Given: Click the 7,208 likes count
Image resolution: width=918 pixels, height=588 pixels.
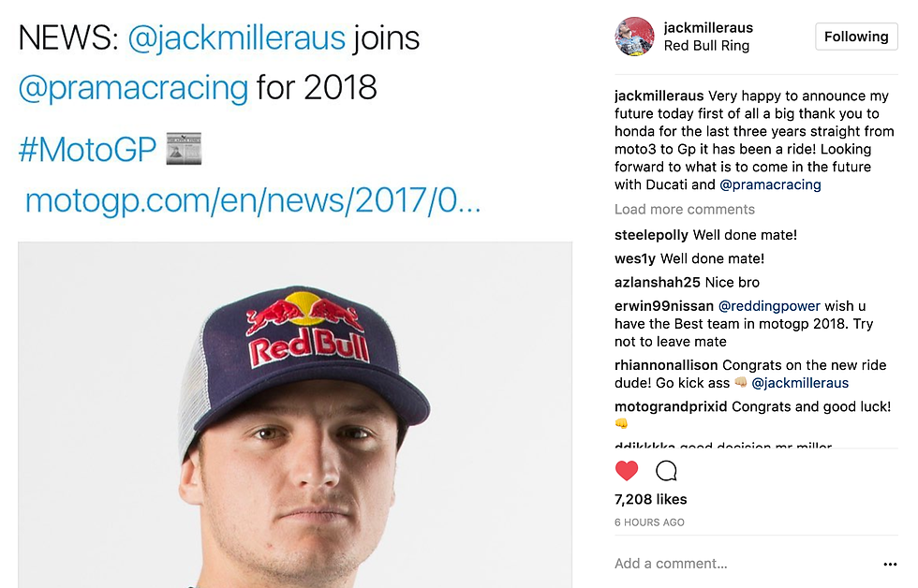Looking at the screenshot, I should coord(650,499).
